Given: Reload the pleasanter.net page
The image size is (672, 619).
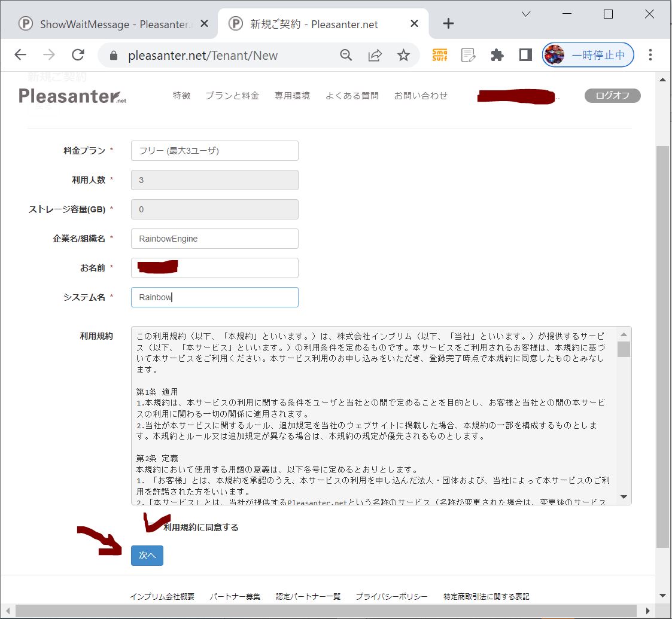Looking at the screenshot, I should 78,55.
